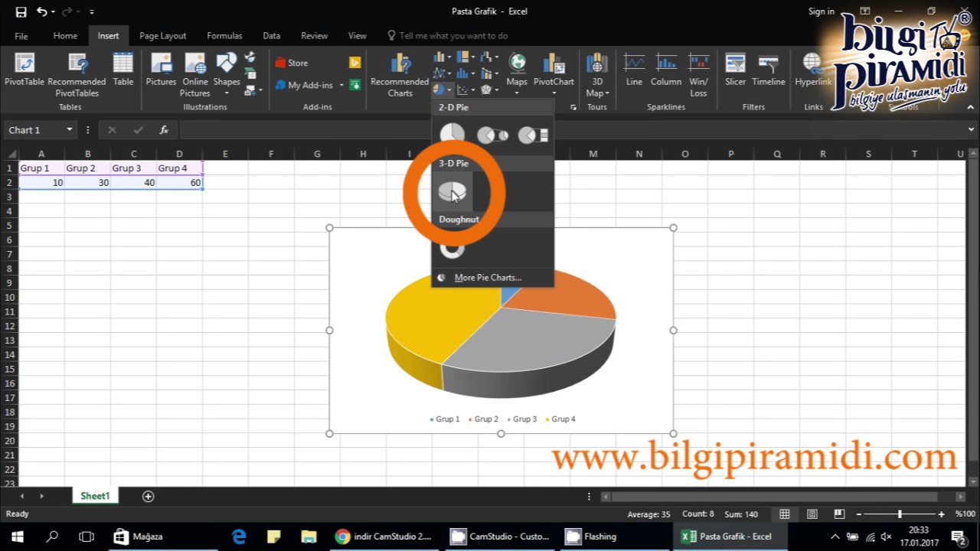Zoom out with the minus button
980x551 pixels.
858,514
